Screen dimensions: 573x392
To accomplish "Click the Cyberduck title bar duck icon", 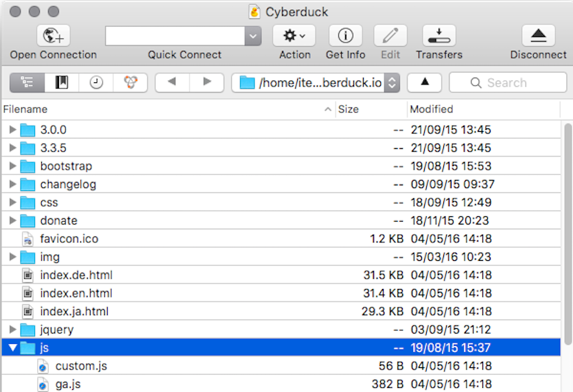I will [255, 12].
